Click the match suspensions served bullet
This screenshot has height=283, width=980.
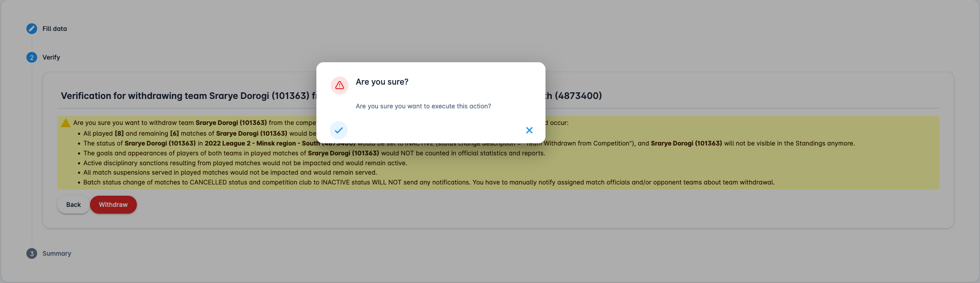pos(230,172)
